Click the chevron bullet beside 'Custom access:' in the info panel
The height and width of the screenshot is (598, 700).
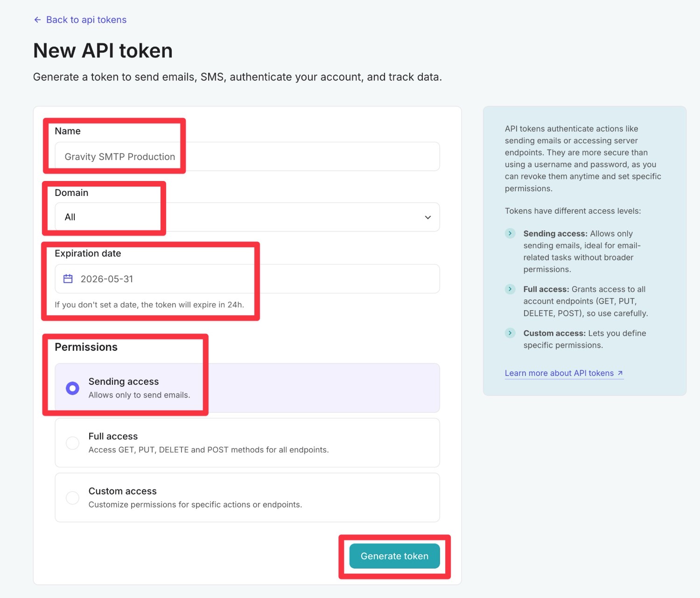(x=510, y=333)
